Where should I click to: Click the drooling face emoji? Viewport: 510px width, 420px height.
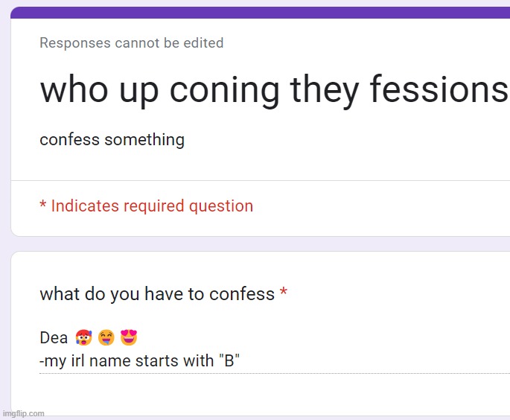tap(106, 337)
